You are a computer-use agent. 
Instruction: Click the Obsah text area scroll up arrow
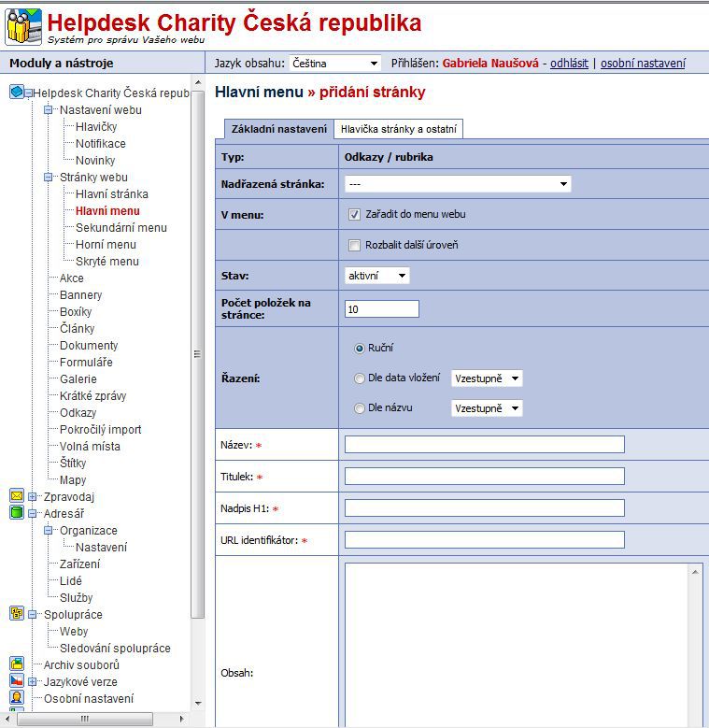[695, 572]
